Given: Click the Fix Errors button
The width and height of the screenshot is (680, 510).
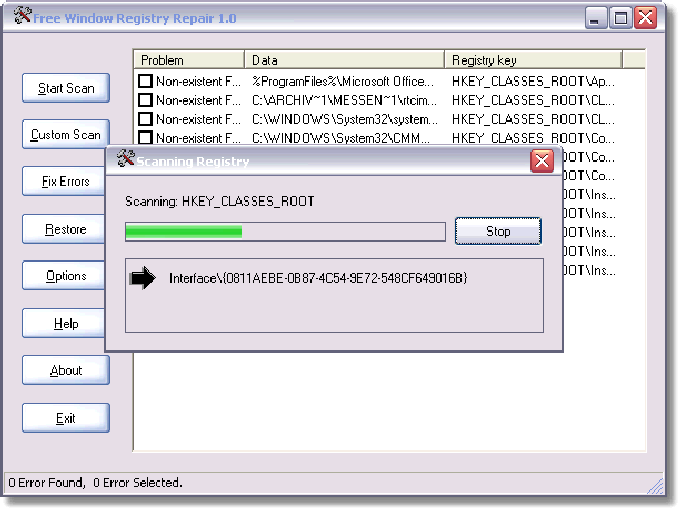Looking at the screenshot, I should point(64,181).
